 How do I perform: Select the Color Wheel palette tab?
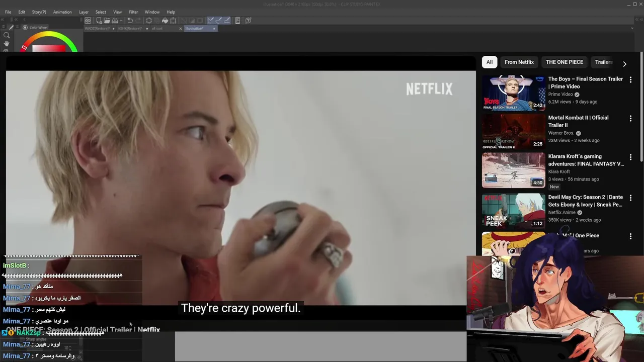[x=35, y=28]
